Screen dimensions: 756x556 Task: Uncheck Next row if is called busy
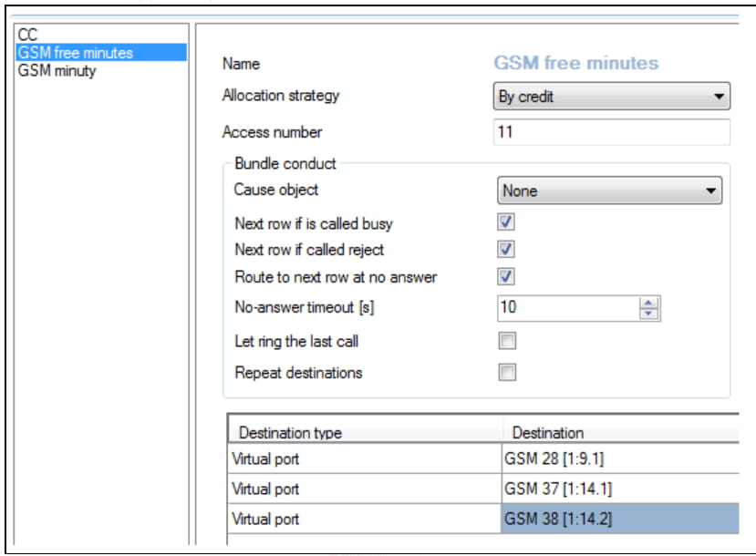coord(506,222)
